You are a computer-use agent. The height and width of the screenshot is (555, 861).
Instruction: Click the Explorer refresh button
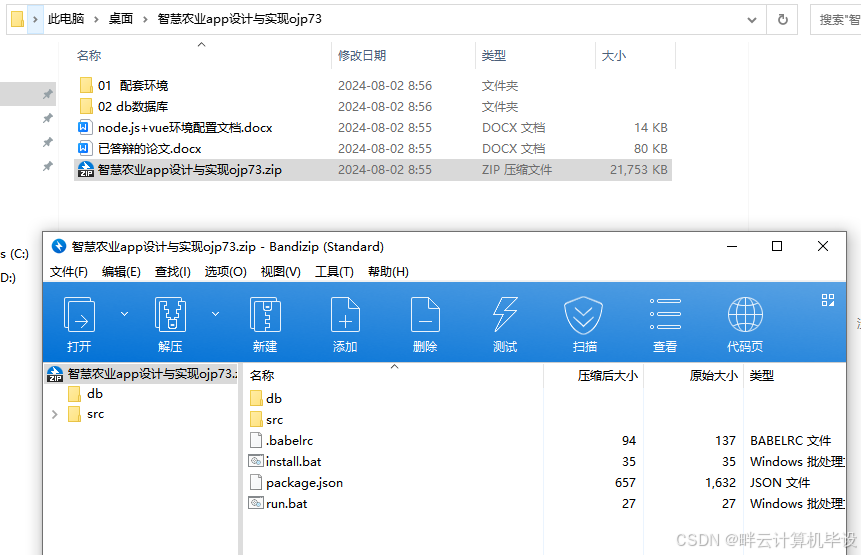pos(783,20)
